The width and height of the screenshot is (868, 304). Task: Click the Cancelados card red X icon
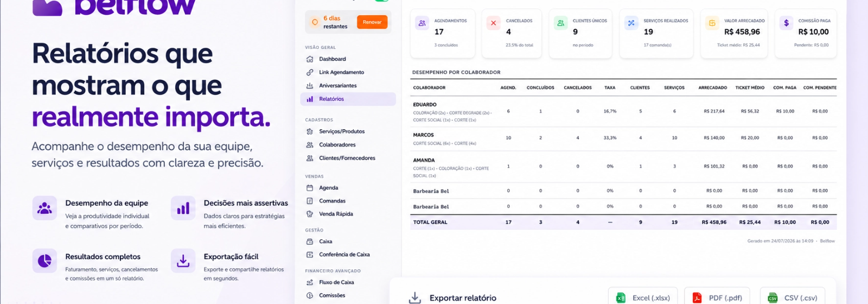[x=494, y=23]
